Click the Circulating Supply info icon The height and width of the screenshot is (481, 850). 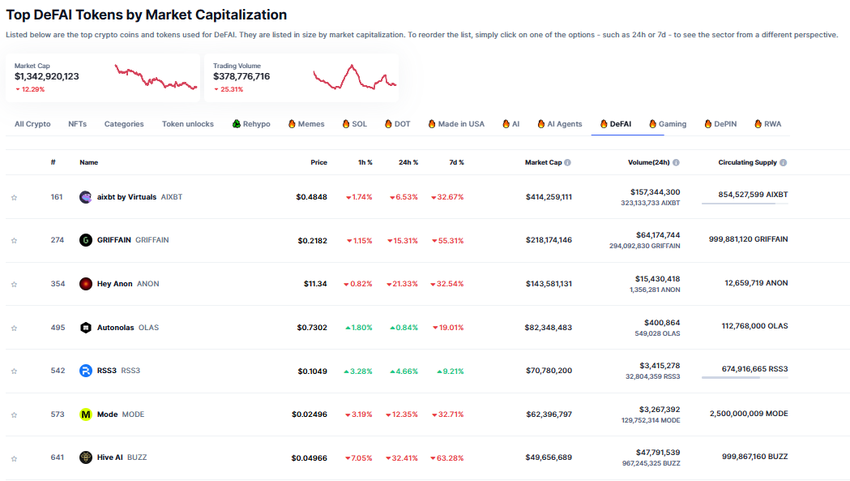tap(783, 162)
